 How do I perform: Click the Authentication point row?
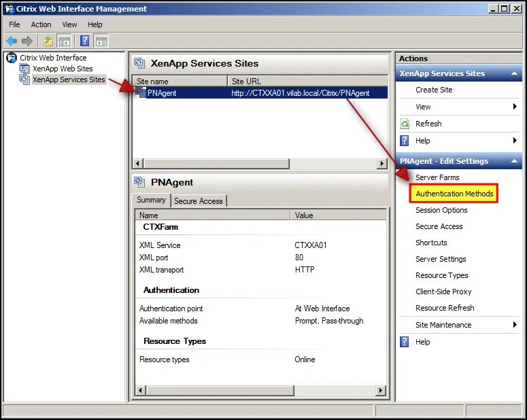point(261,309)
